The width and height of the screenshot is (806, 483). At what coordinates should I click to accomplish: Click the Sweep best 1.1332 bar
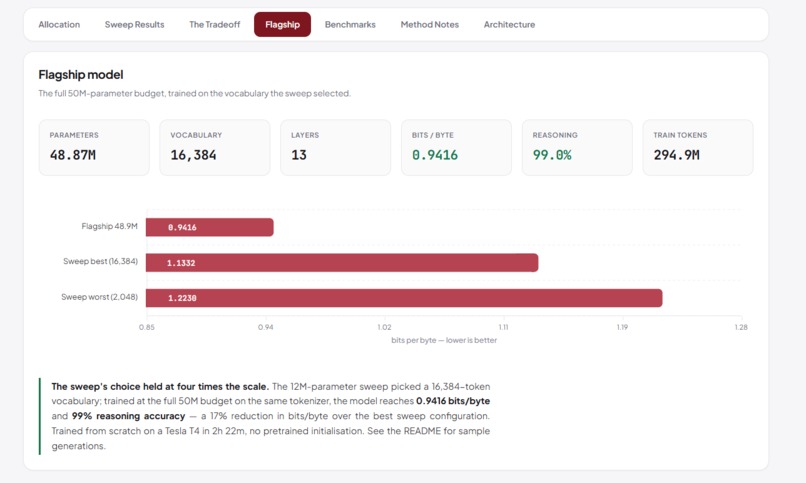342,263
